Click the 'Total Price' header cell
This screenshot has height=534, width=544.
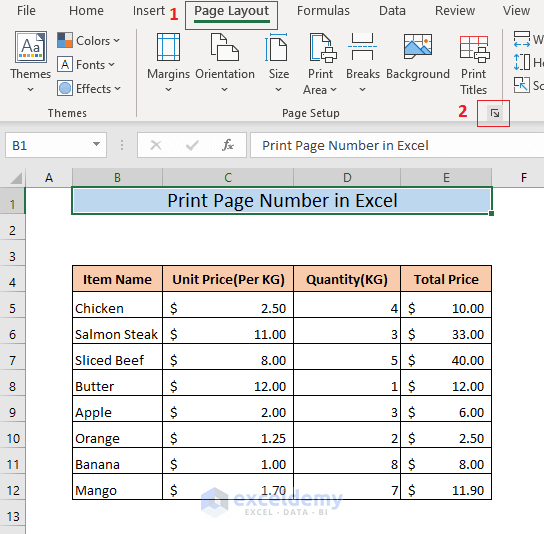pos(446,279)
